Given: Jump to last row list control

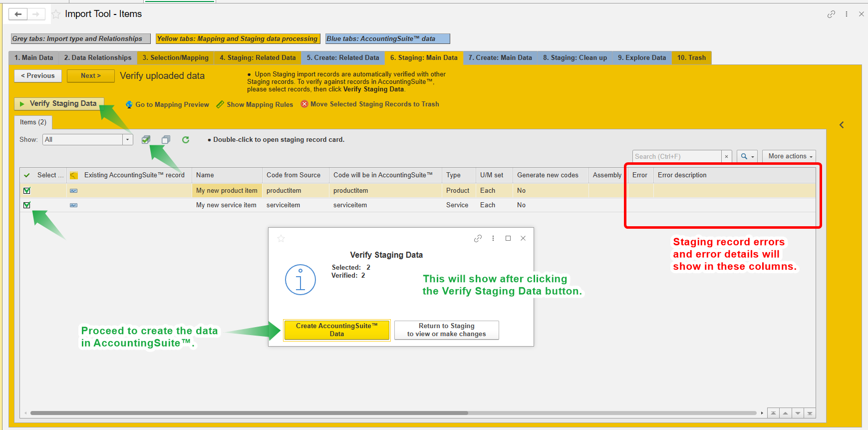Looking at the screenshot, I should point(810,413).
